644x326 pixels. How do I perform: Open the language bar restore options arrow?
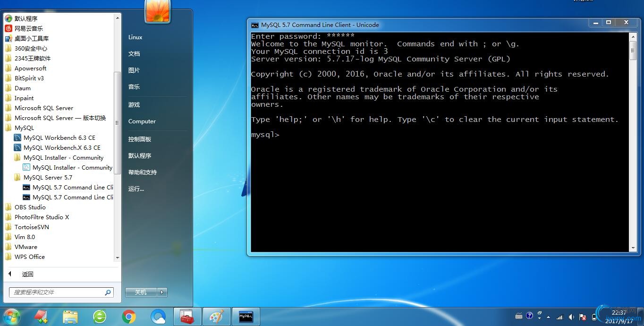click(540, 319)
